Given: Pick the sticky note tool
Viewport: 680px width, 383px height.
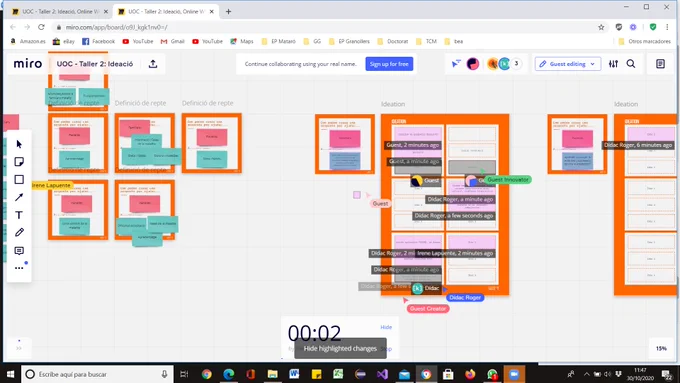Looking at the screenshot, I should pyautogui.click(x=19, y=162).
